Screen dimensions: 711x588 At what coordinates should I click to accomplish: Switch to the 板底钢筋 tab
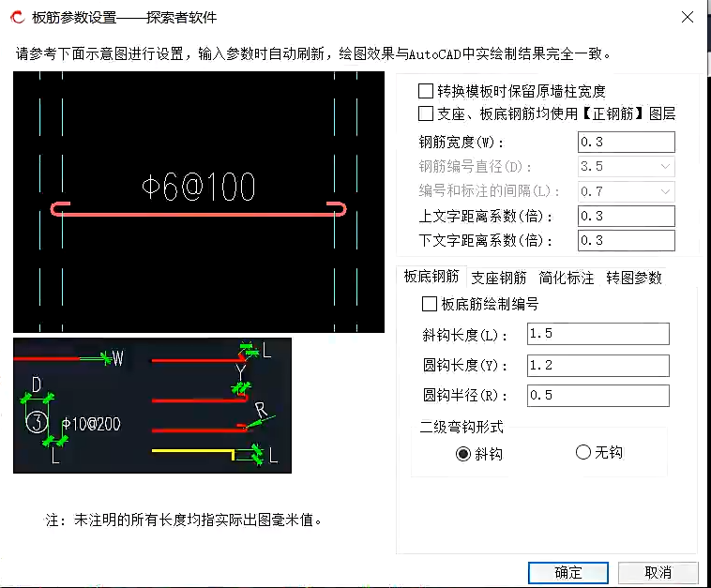tap(431, 276)
